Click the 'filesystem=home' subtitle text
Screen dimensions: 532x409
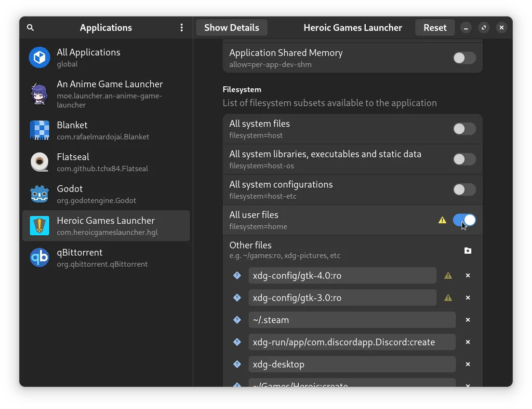pos(258,227)
